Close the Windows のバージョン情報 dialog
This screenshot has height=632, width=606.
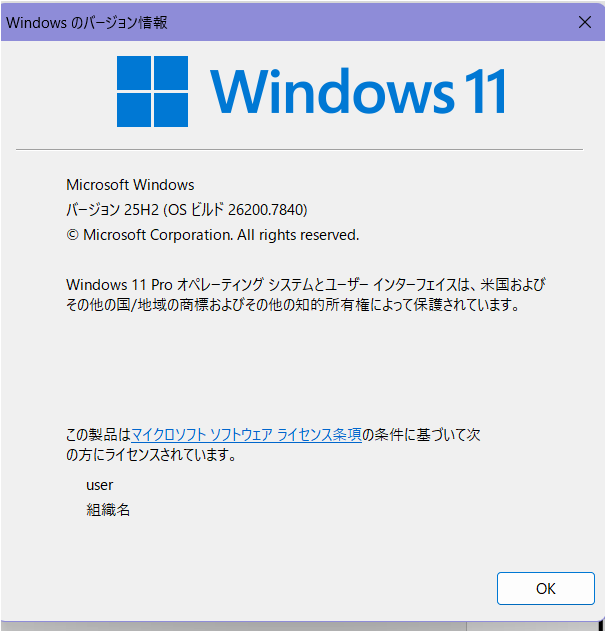pos(585,22)
